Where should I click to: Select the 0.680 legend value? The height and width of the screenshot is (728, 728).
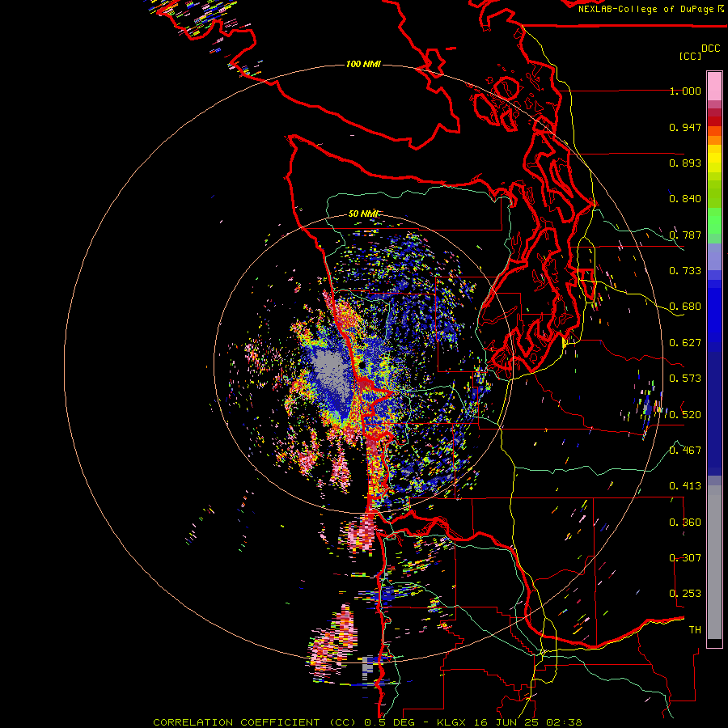(685, 307)
